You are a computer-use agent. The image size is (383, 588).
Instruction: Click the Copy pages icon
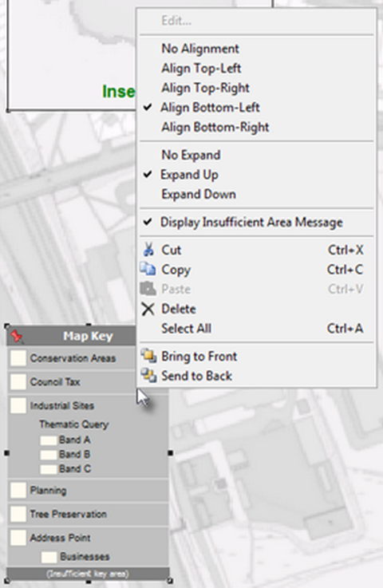point(148,269)
